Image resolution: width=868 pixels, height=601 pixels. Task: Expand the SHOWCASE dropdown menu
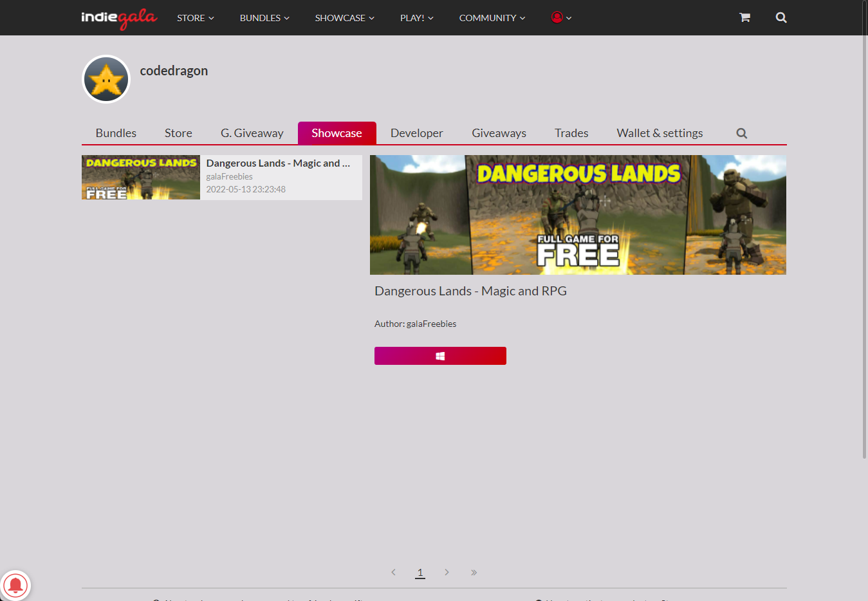[x=344, y=18]
